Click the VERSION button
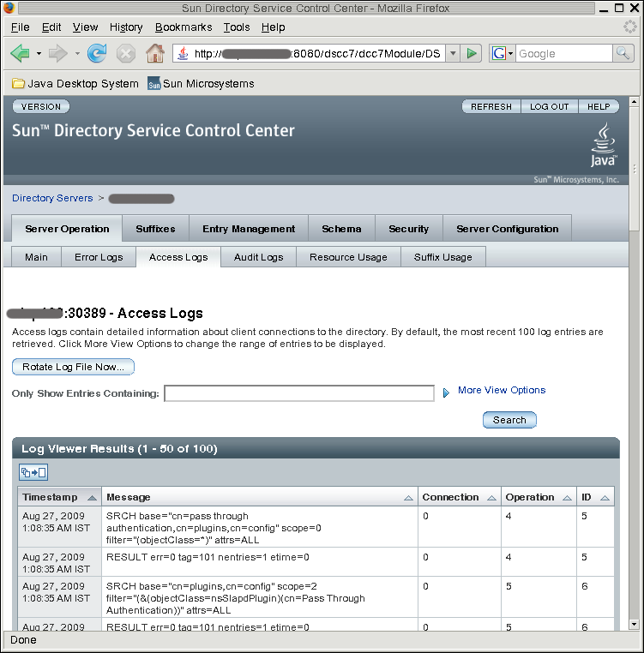This screenshot has width=644, height=653. point(41,106)
